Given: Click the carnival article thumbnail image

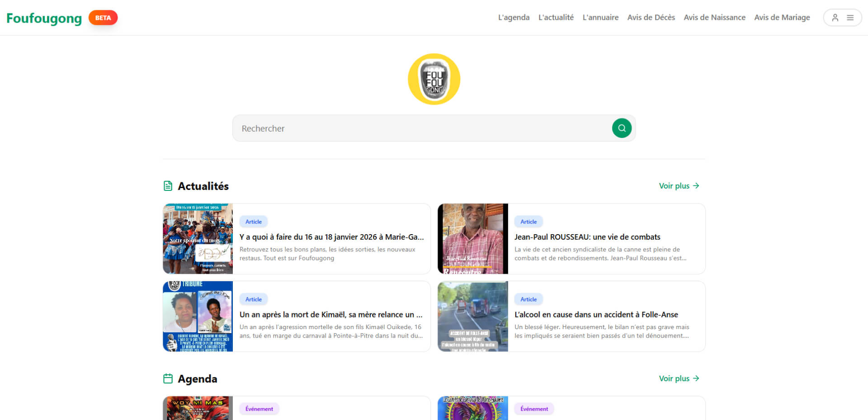Looking at the screenshot, I should [x=198, y=239].
